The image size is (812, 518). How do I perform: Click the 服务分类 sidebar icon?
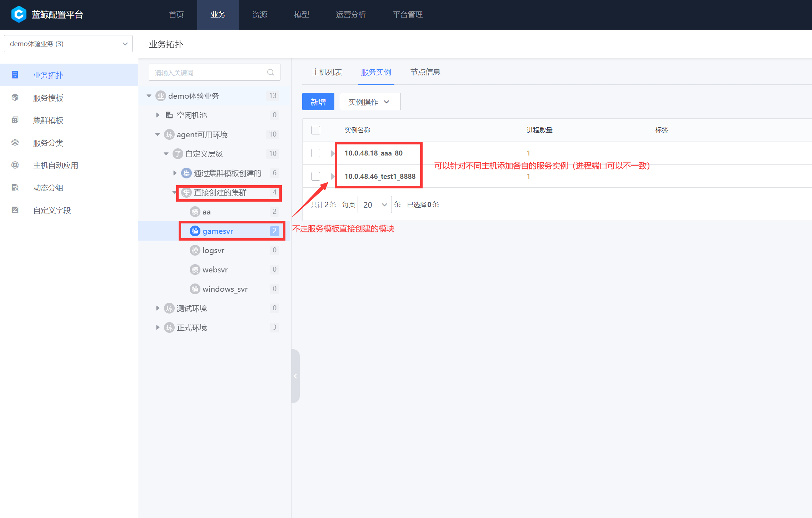(15, 142)
